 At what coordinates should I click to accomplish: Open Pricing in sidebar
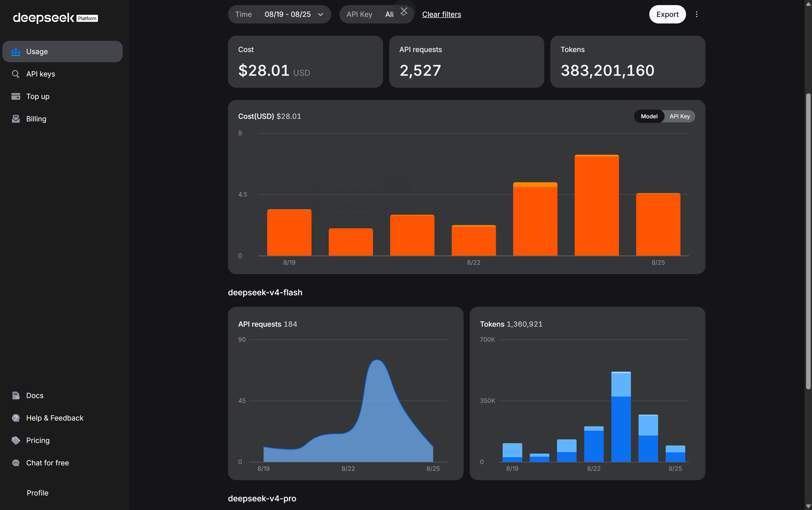(x=62, y=440)
